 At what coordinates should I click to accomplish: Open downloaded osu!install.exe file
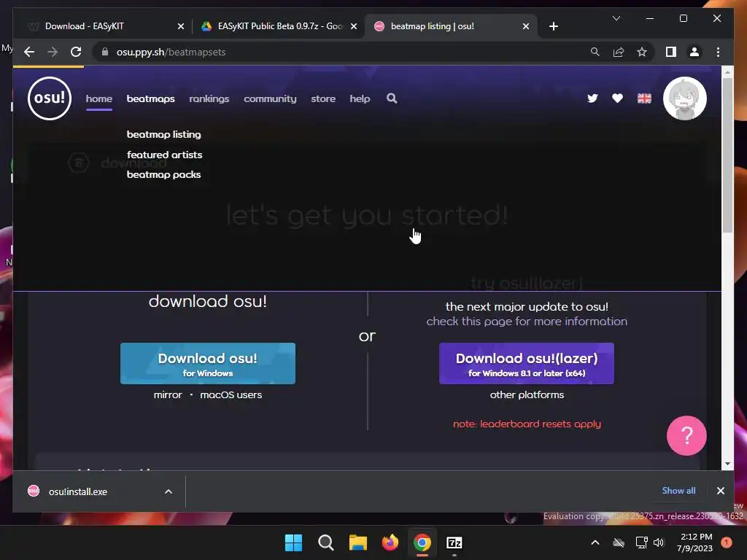(x=77, y=491)
